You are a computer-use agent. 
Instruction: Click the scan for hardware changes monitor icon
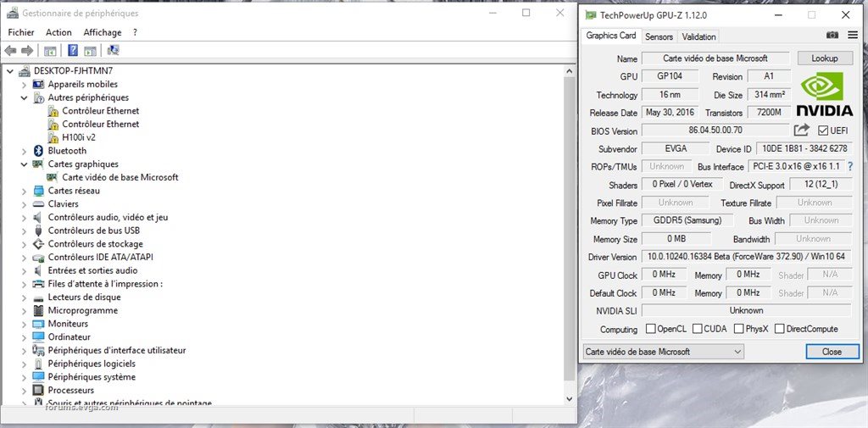(114, 50)
